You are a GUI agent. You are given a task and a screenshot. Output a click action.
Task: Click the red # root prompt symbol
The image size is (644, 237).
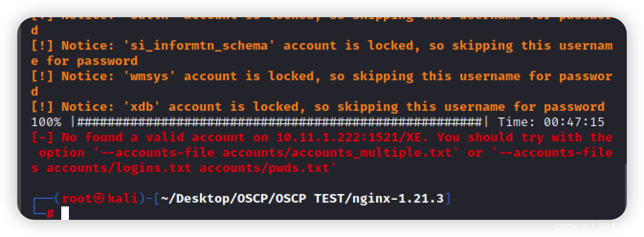tap(50, 214)
